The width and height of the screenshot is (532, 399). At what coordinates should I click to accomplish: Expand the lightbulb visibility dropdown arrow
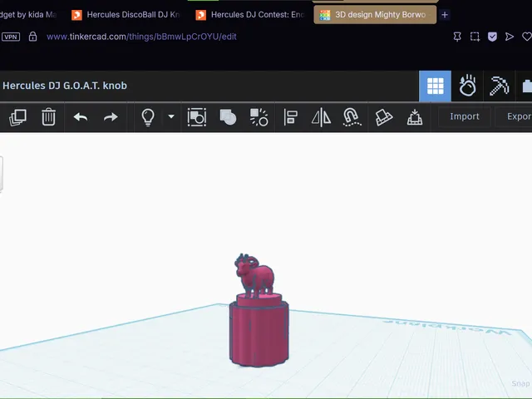coord(171,116)
